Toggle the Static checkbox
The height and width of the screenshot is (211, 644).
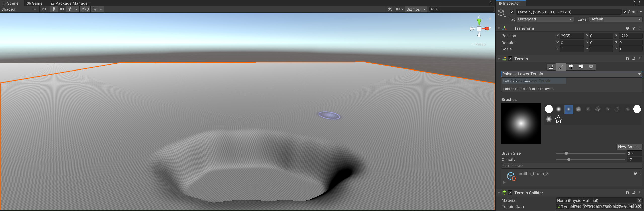[625, 12]
